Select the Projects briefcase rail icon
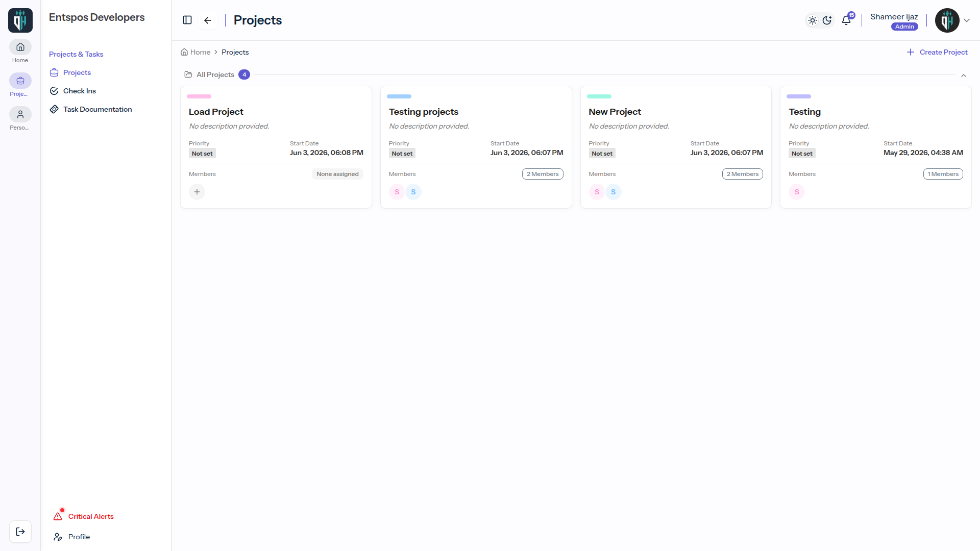This screenshot has width=980, height=551. 20,81
